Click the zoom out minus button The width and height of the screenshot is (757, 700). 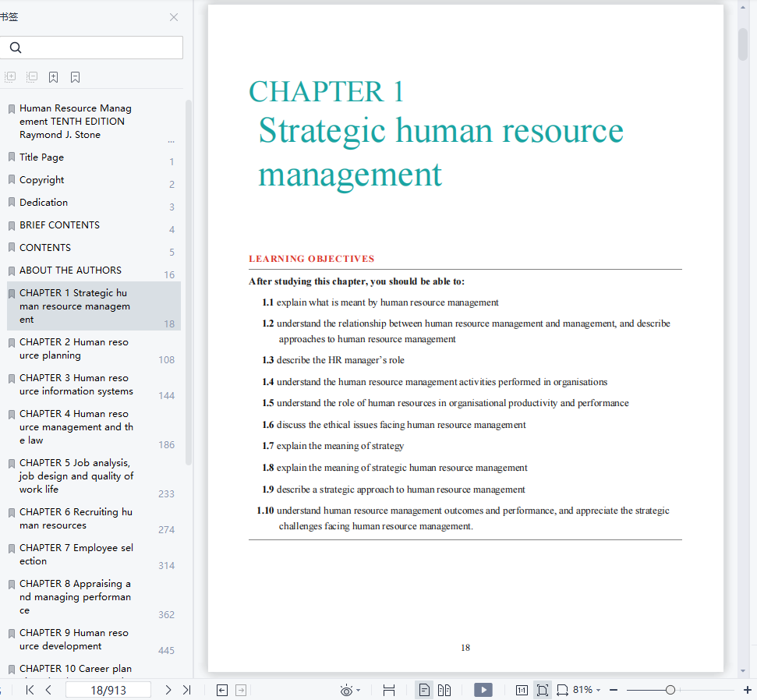pos(614,690)
